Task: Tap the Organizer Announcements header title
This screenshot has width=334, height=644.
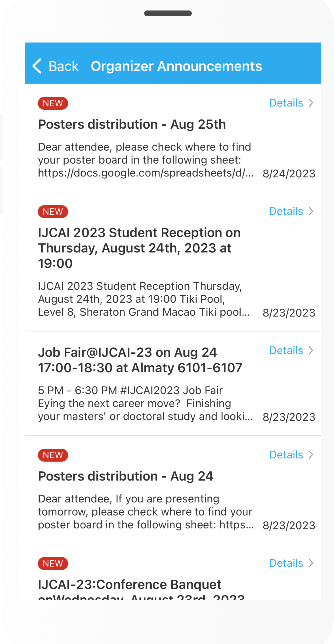Action: (176, 66)
